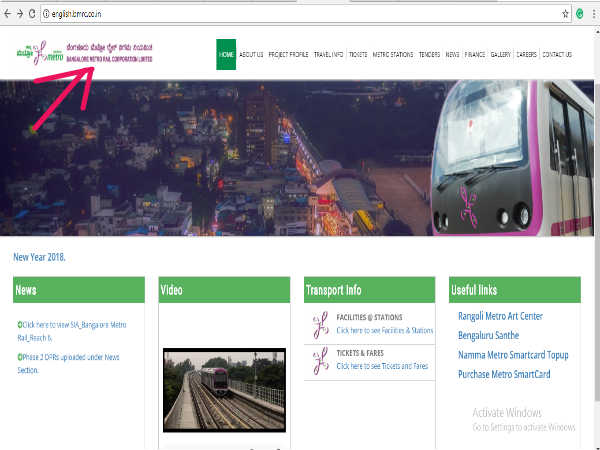The image size is (600, 450).
Task: Open the NEWS menu item
Action: coord(452,54)
